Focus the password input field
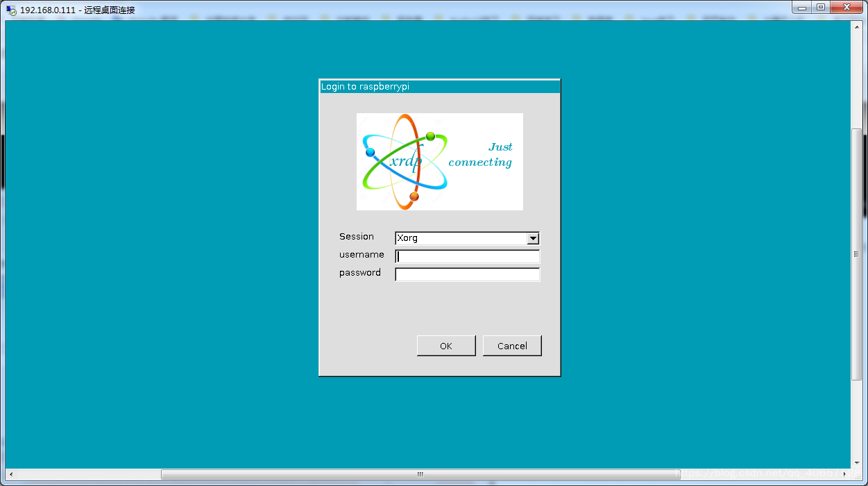The height and width of the screenshot is (486, 868). [x=467, y=274]
